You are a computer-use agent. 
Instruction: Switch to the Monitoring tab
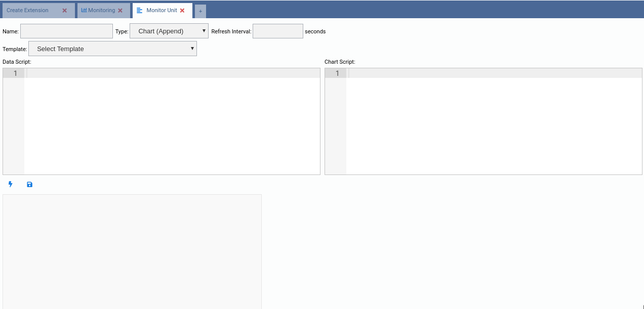pos(101,11)
